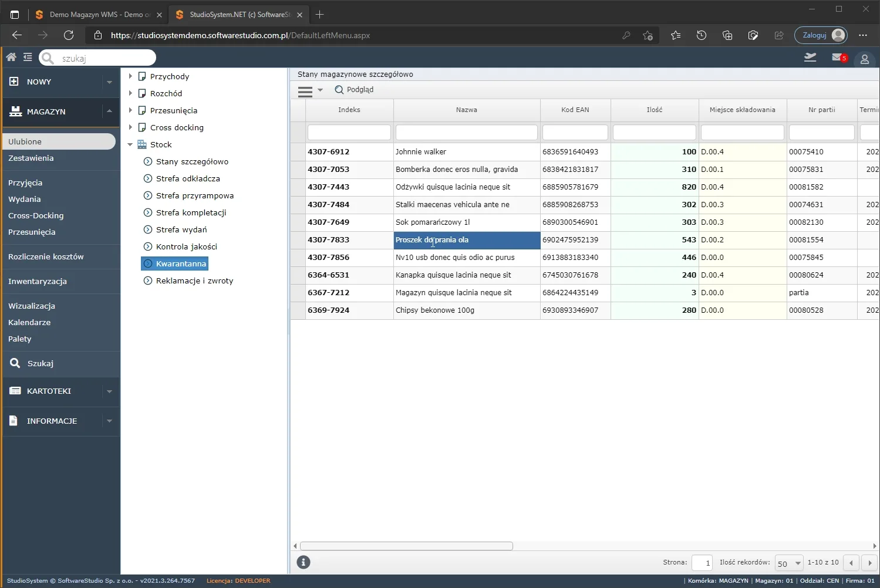Open the Zestawienia sidebar item
880x588 pixels.
click(x=31, y=158)
